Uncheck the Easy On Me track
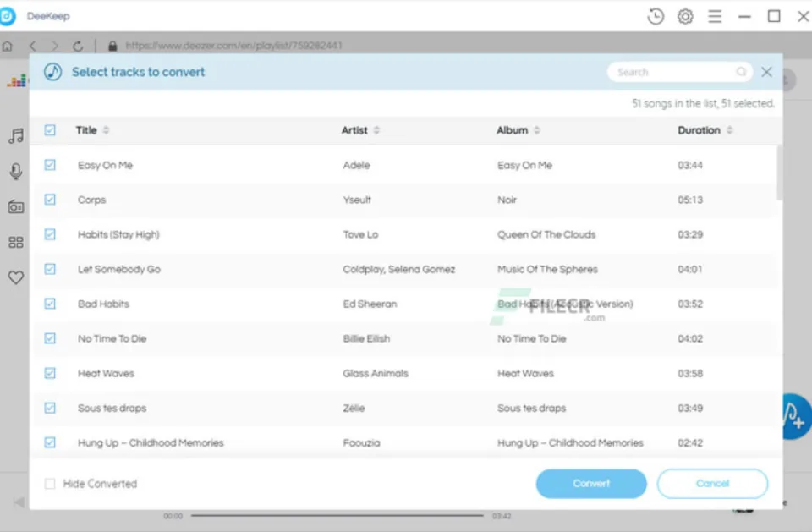The height and width of the screenshot is (532, 812). tap(50, 165)
